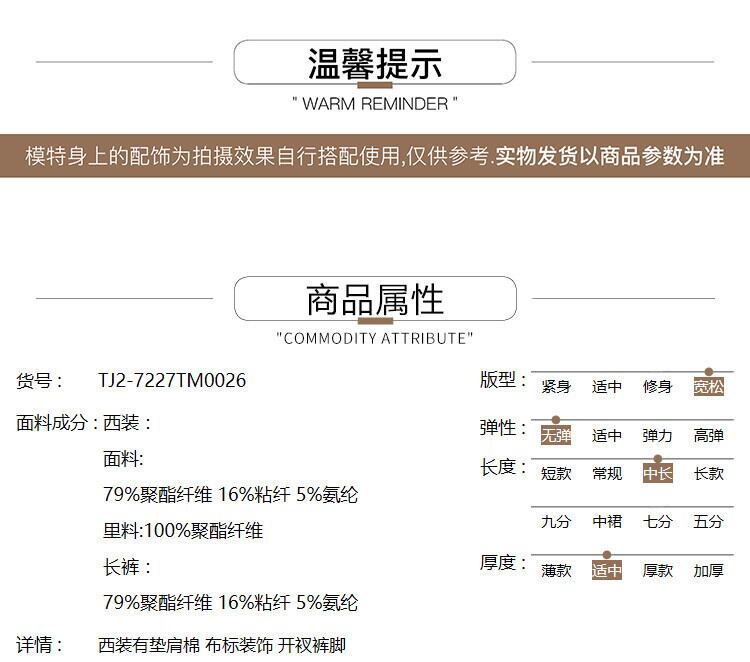Select 适中 in the 弹性 row
This screenshot has height=662, width=750.
pos(607,435)
